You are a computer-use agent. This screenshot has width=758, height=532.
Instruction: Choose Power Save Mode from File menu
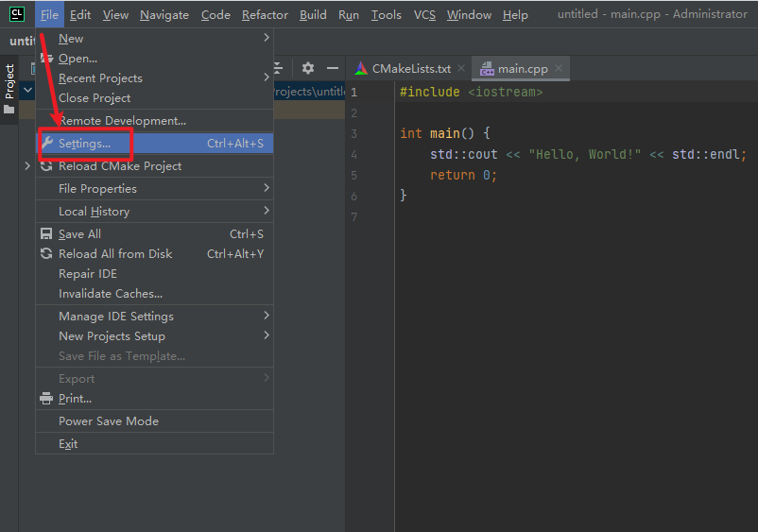(109, 421)
